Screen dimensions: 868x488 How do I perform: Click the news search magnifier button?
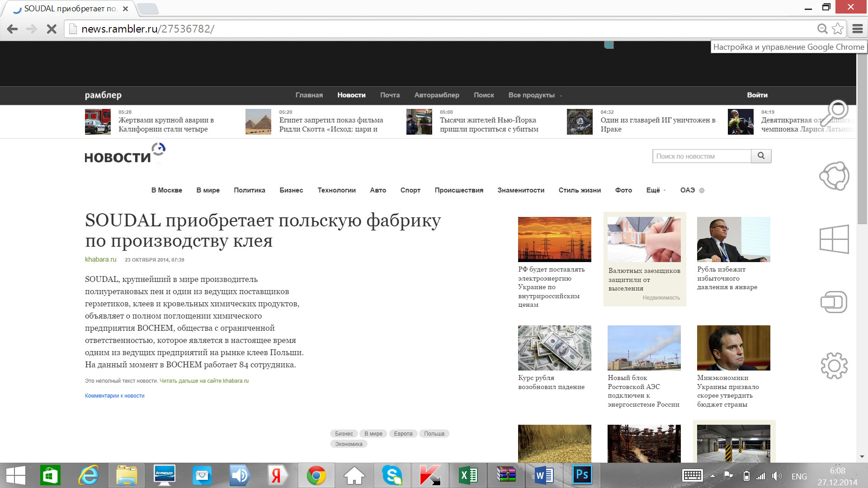coord(761,156)
